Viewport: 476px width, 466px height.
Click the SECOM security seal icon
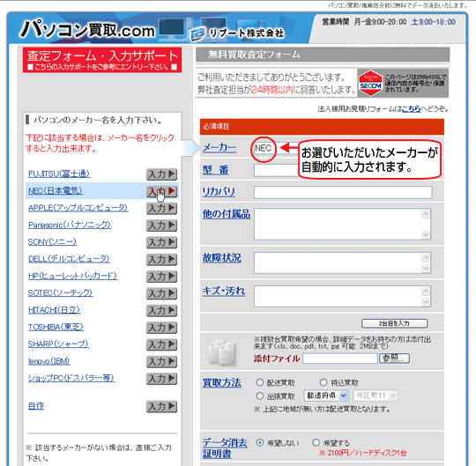[x=370, y=84]
